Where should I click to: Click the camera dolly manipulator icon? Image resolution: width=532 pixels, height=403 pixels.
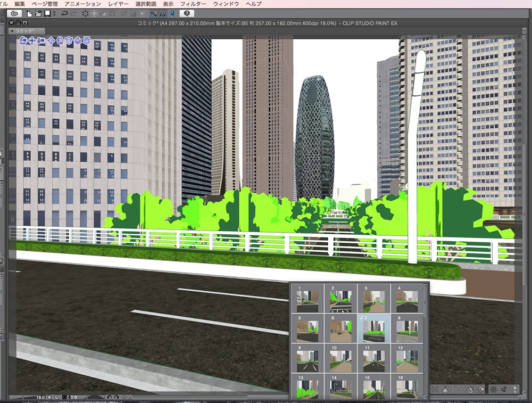click(x=41, y=40)
